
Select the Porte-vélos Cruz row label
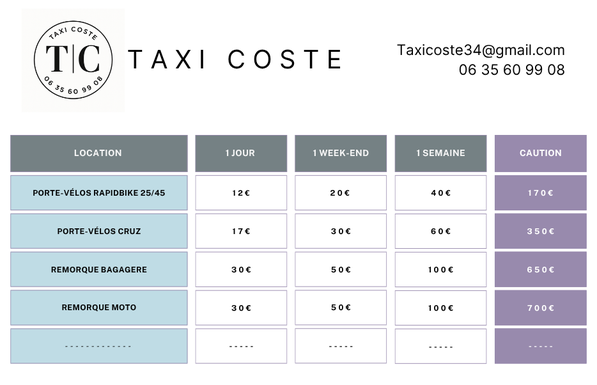pos(99,231)
